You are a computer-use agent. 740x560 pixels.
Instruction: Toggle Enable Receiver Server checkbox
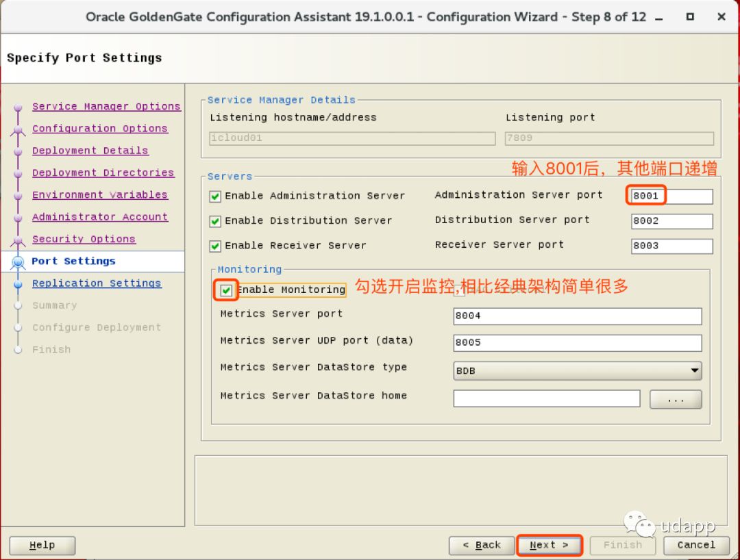(215, 246)
